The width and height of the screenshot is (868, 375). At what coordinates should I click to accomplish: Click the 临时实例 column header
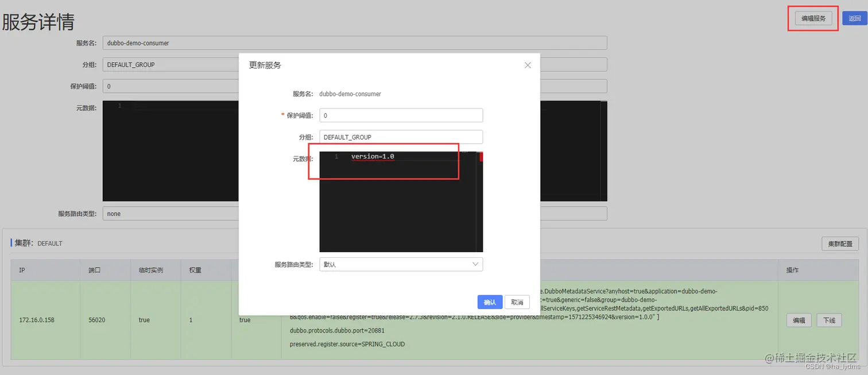[151, 270]
